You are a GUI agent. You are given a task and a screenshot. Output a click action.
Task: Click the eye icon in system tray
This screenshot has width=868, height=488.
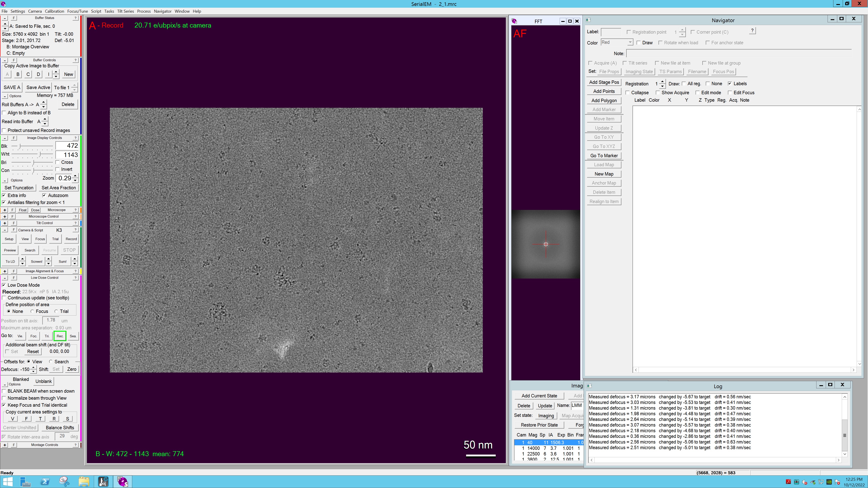[x=796, y=482]
